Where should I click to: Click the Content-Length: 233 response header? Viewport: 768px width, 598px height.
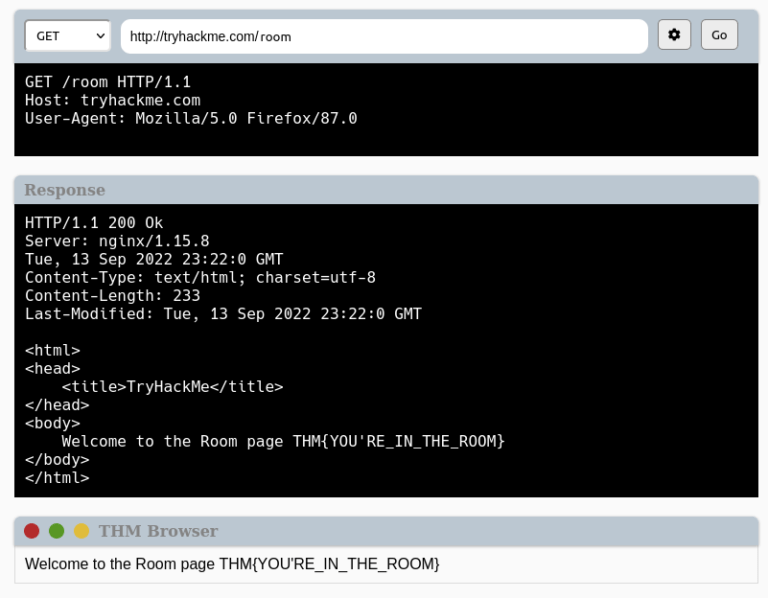pos(112,295)
